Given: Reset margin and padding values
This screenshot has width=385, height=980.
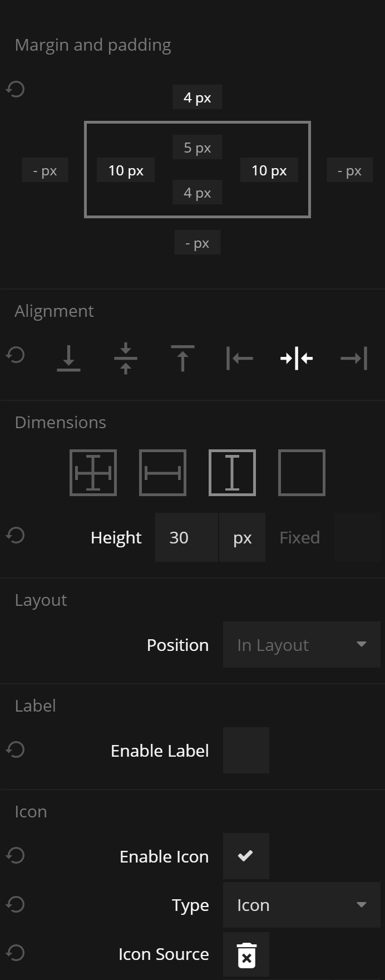Looking at the screenshot, I should pyautogui.click(x=16, y=89).
